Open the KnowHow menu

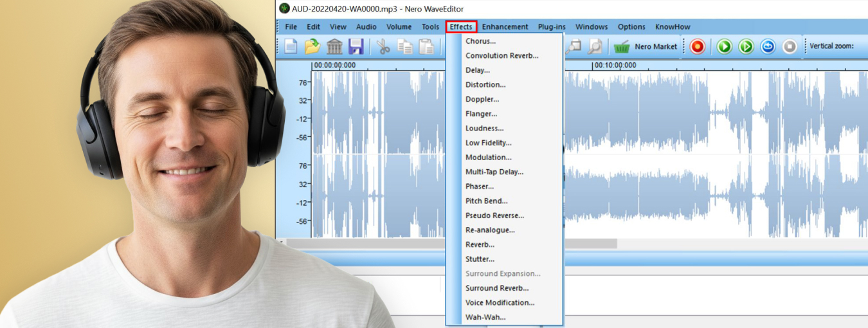tap(673, 26)
